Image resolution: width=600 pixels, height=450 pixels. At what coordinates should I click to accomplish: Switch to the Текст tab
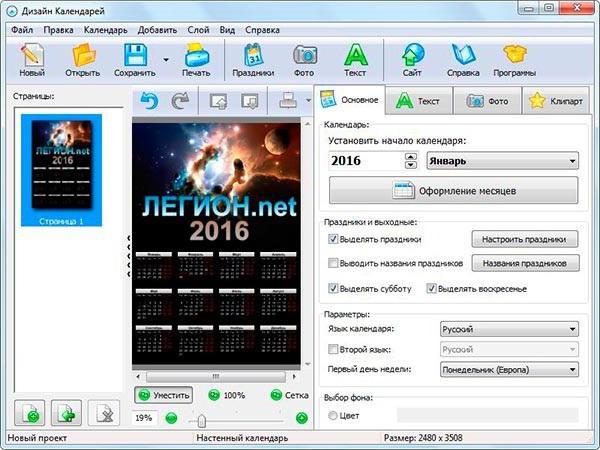pyautogui.click(x=419, y=101)
